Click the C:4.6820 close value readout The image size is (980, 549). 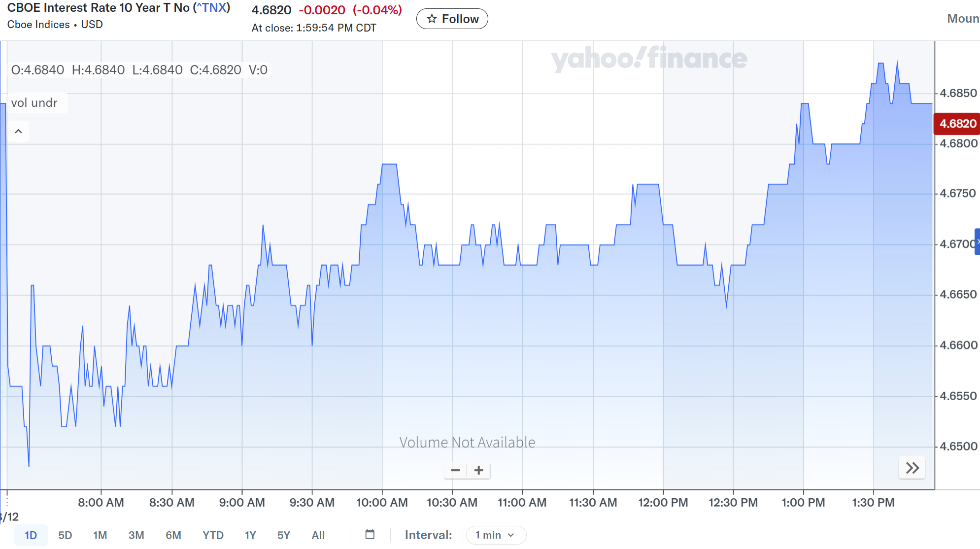215,70
